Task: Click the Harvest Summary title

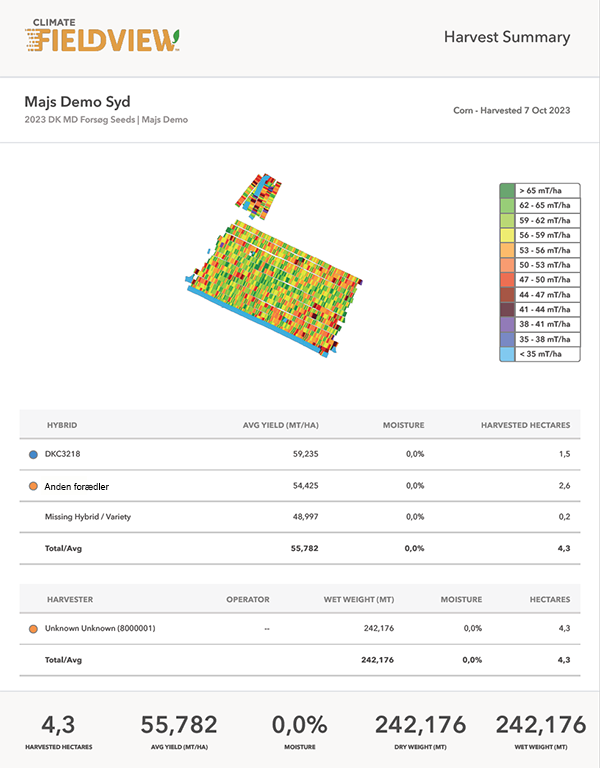Action: click(507, 37)
